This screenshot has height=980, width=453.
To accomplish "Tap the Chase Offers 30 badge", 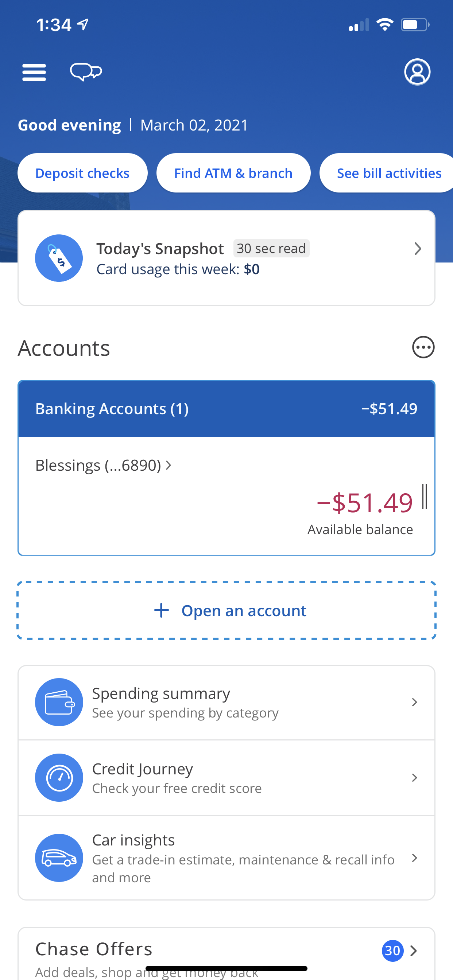I will click(x=392, y=950).
